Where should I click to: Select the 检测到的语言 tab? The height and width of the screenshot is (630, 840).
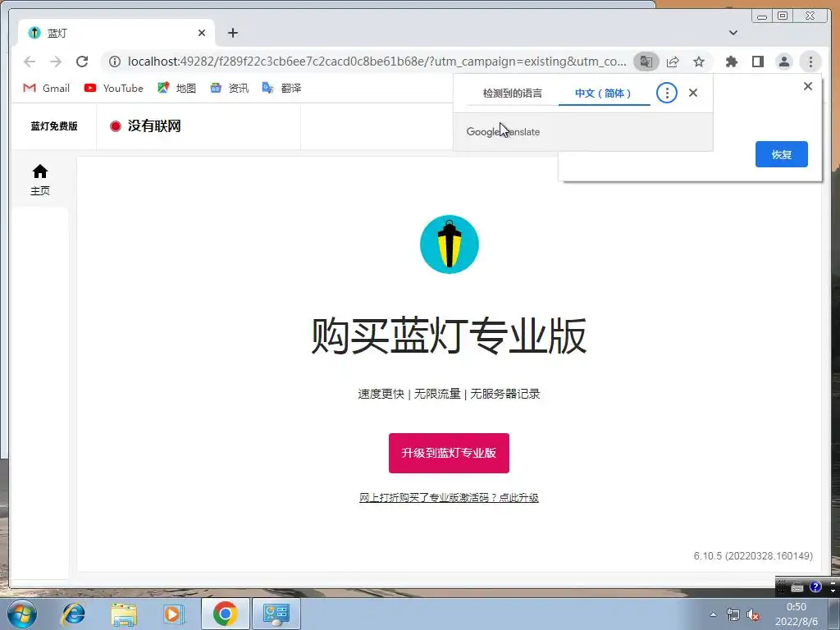(512, 94)
